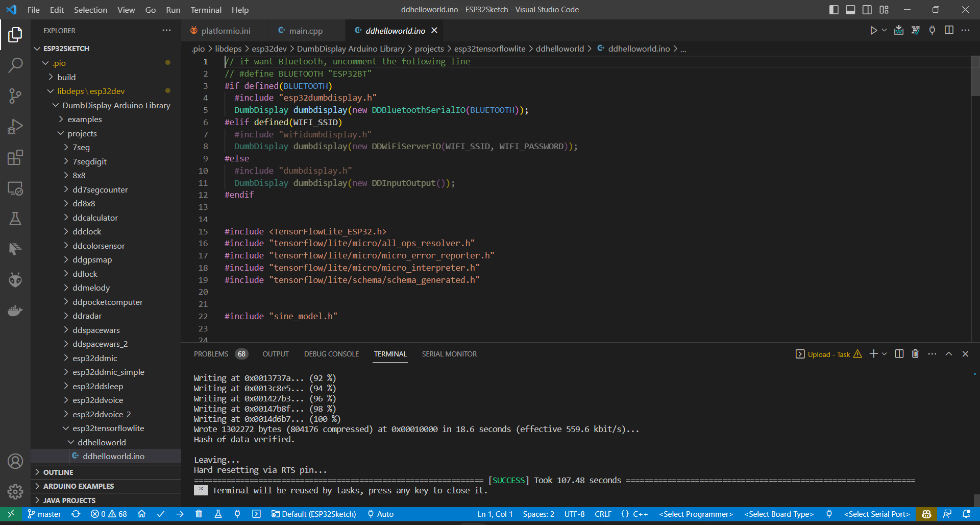Open the Search view in activity bar

coord(15,65)
